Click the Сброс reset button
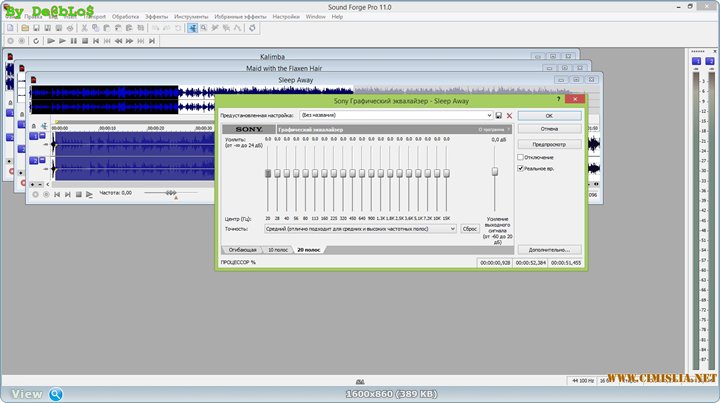720x403 pixels. tap(470, 228)
